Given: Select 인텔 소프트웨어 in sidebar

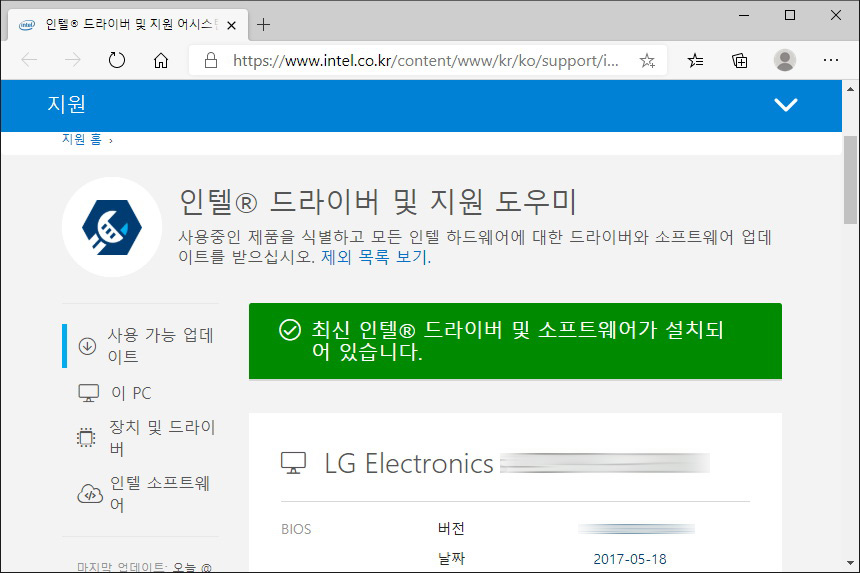Looking at the screenshot, I should pos(160,493).
